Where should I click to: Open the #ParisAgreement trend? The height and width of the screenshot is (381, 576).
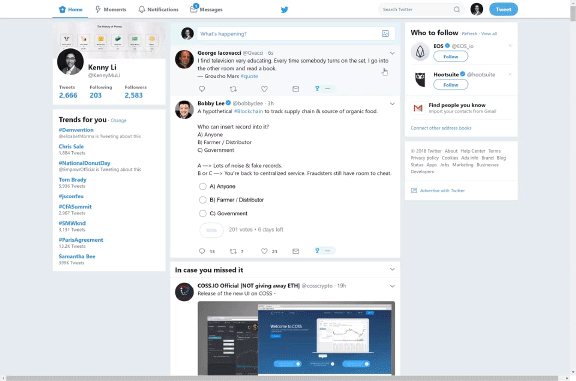click(x=81, y=240)
